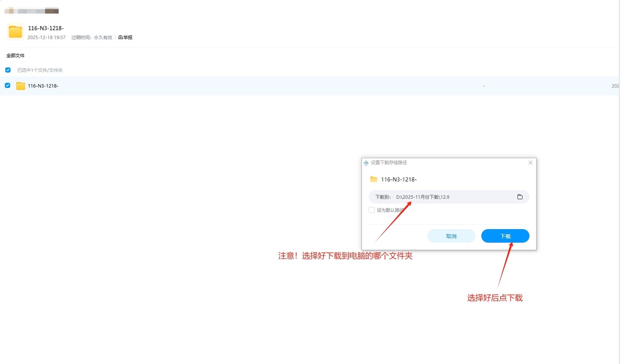Toggle the select-all checkbox above file list
Screen dimensions: 620x364
8,70
